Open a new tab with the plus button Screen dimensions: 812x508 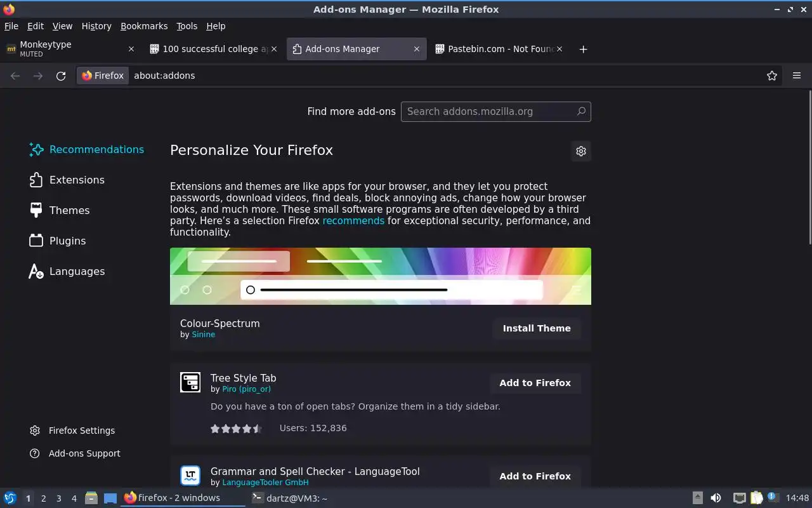point(583,49)
